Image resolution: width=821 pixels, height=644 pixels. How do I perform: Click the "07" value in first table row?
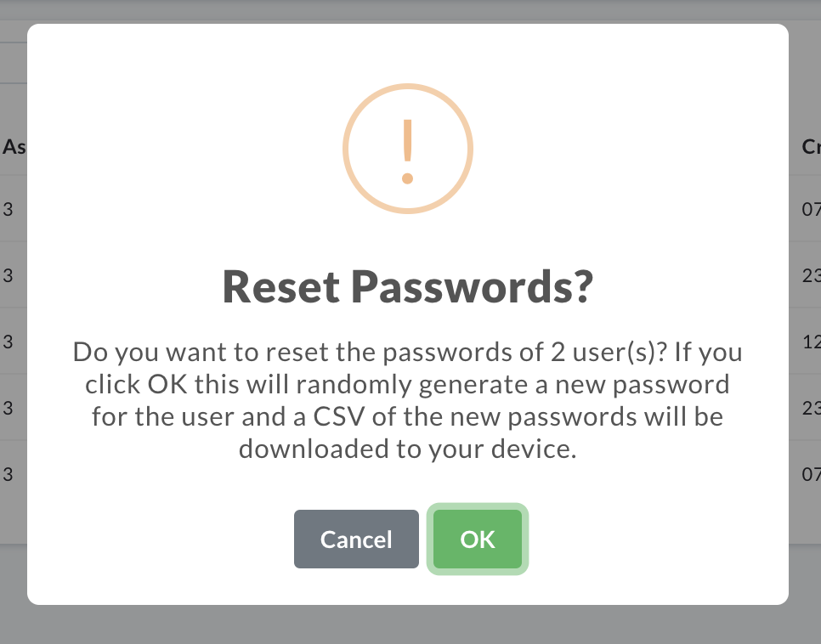click(x=811, y=210)
